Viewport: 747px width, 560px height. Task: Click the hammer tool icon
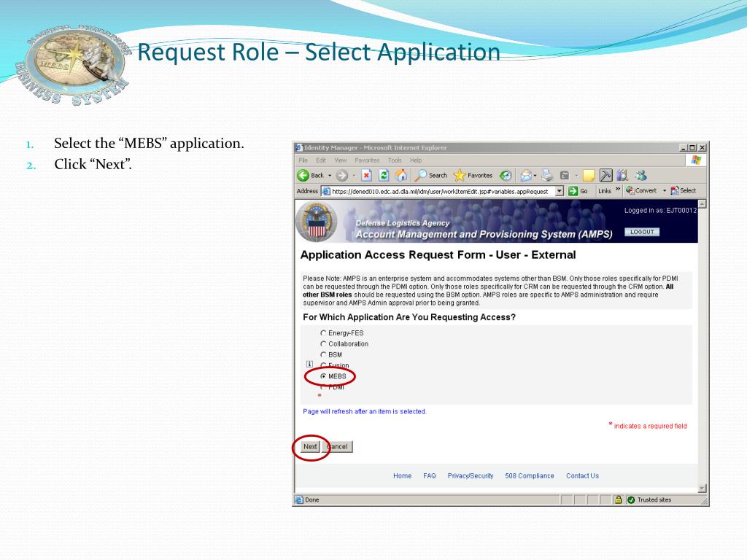[605, 175]
